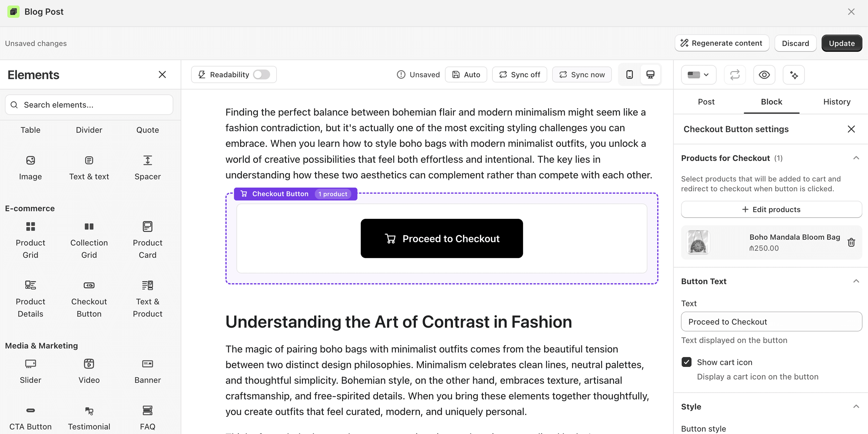Close the Blog Post editor window
This screenshot has height=434, width=868.
(x=851, y=12)
